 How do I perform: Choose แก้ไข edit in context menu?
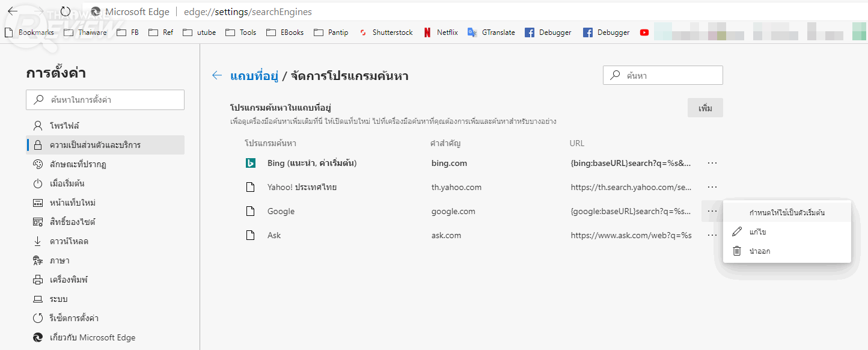pyautogui.click(x=757, y=232)
